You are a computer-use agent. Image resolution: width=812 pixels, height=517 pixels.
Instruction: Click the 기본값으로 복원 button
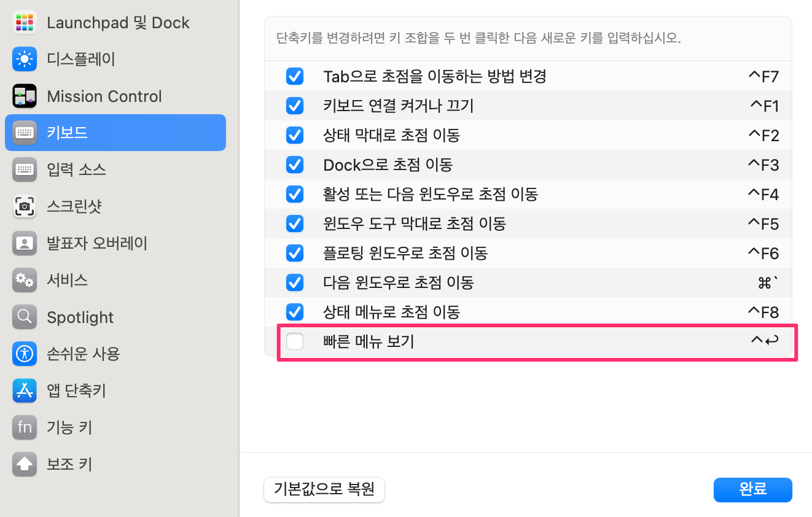coord(324,490)
